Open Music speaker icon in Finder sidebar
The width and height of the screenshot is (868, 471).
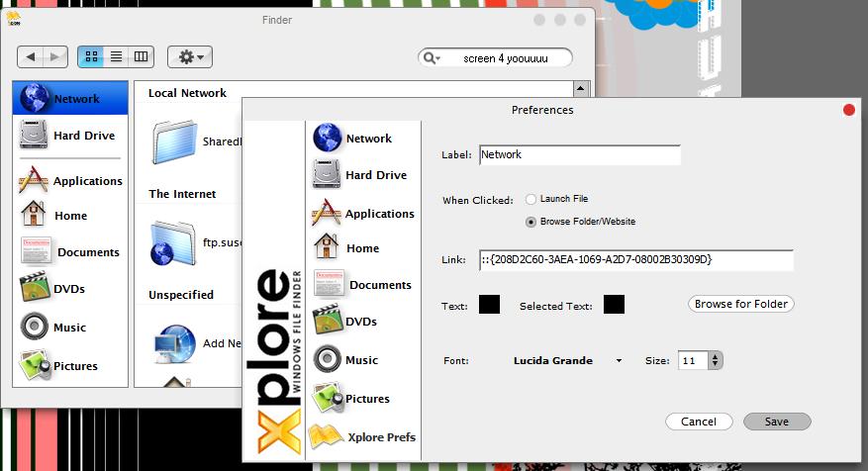click(35, 326)
